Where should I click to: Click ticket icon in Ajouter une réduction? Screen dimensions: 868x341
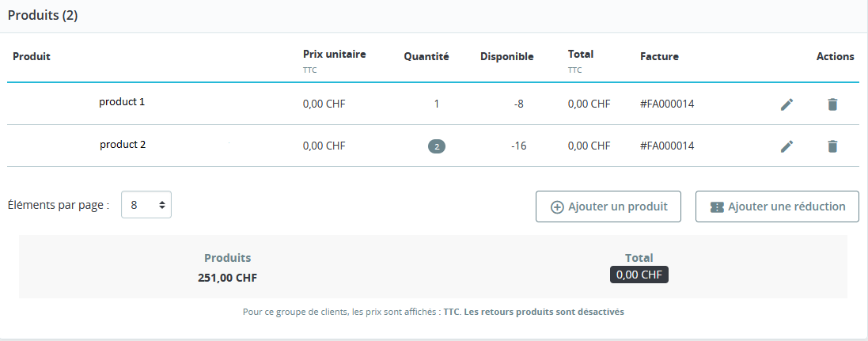pyautogui.click(x=717, y=207)
